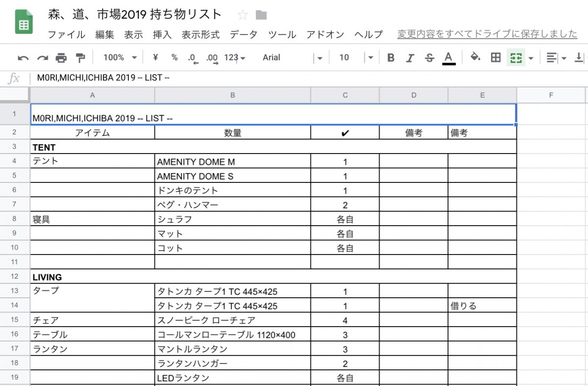Open the 表示形式 menu
Screen dimensions: 588x386
(x=200, y=34)
